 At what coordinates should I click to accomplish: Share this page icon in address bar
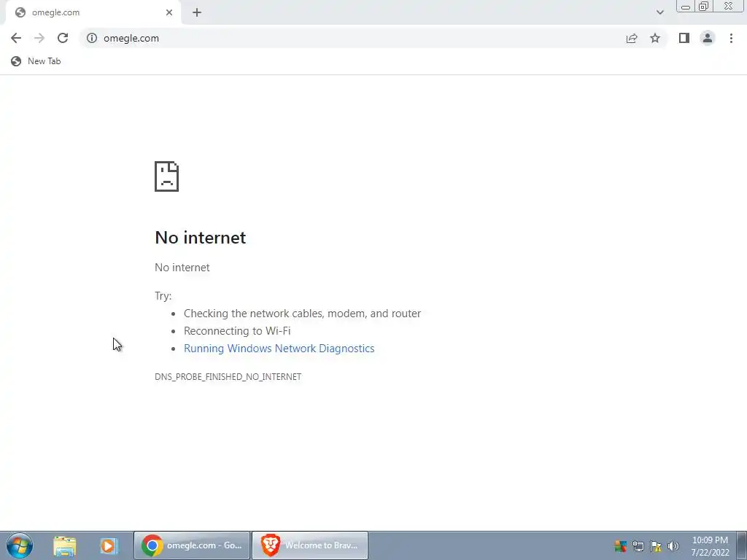pos(632,38)
